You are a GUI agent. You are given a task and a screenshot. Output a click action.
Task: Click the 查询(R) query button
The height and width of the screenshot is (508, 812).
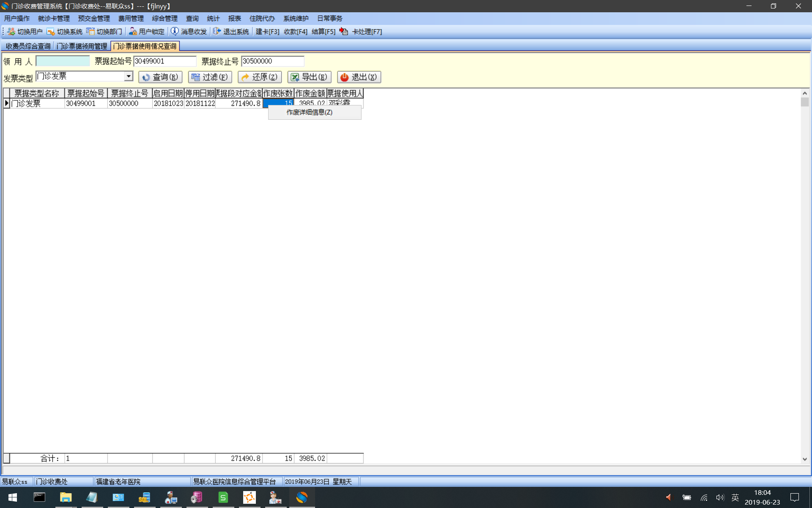click(x=160, y=77)
